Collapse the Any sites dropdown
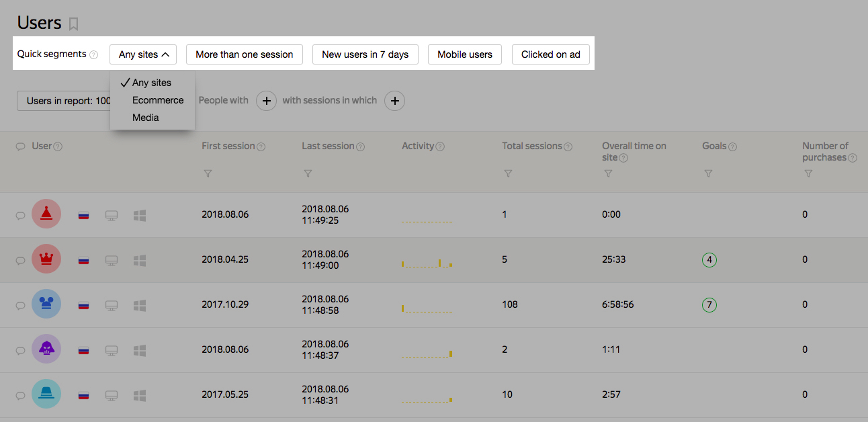The height and width of the screenshot is (422, 868). 143,54
